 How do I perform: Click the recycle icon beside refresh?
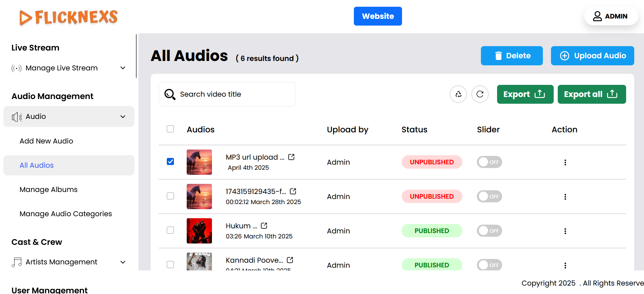[458, 94]
